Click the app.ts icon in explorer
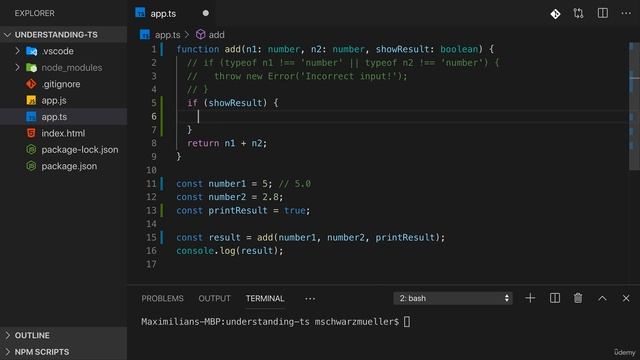Viewport: 640px width, 360px height. (31, 117)
